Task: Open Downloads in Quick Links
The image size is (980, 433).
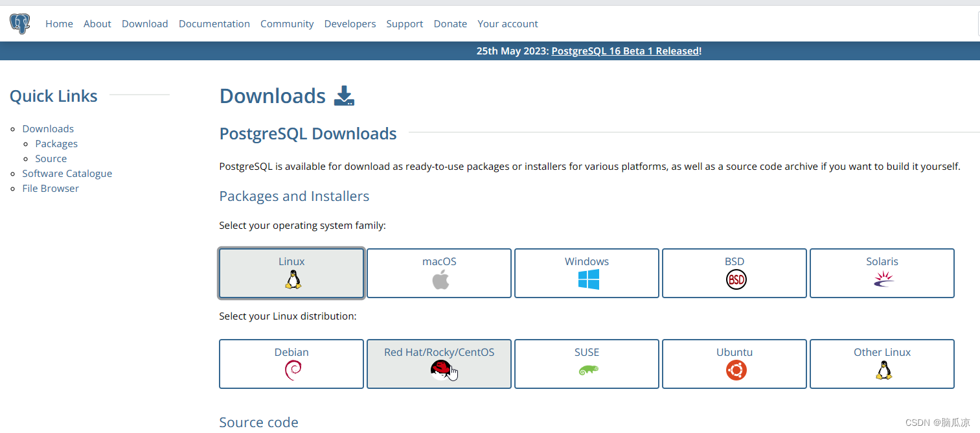Action: 48,129
